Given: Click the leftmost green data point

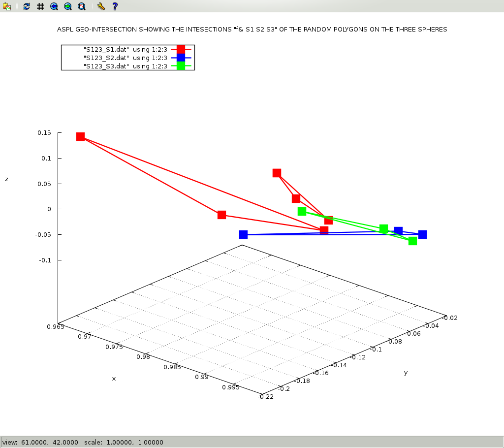Looking at the screenshot, I should [302, 211].
